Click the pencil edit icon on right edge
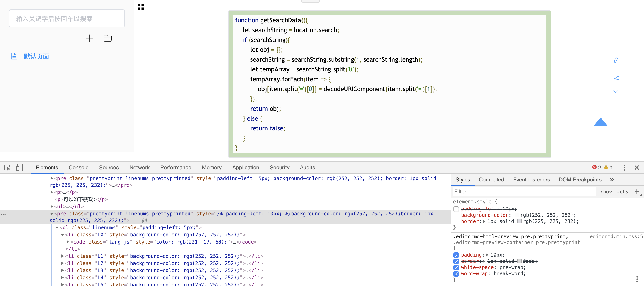Screen dimensions: 644x286 click(616, 60)
